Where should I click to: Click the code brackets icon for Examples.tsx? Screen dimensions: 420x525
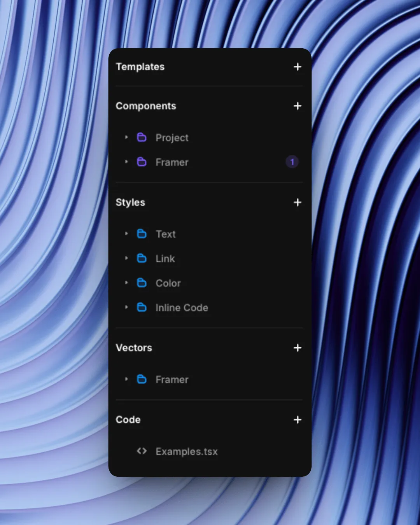[142, 451]
